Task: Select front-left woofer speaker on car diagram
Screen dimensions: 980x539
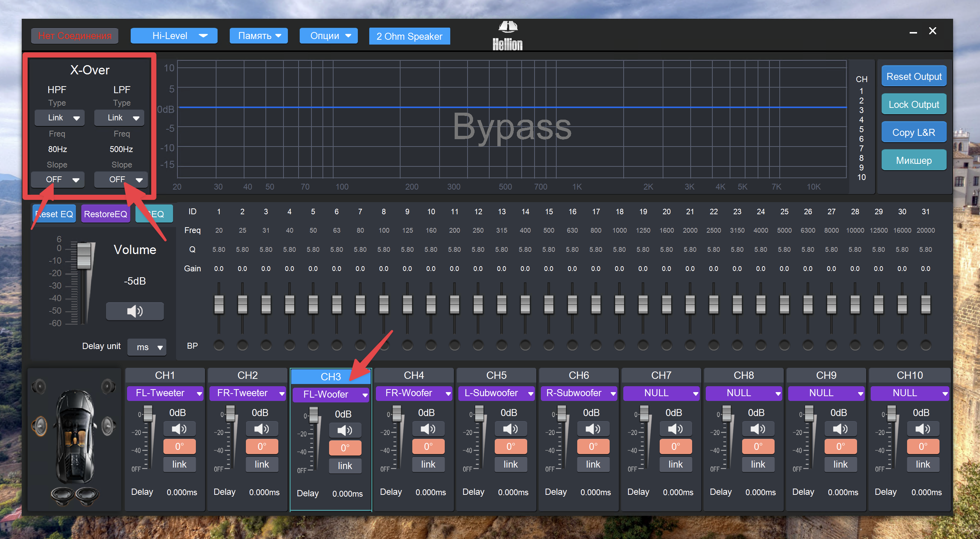Action: tap(39, 426)
